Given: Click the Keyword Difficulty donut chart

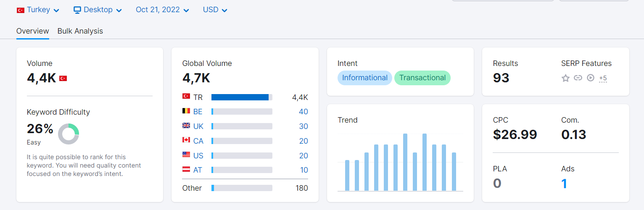Looking at the screenshot, I should [69, 134].
